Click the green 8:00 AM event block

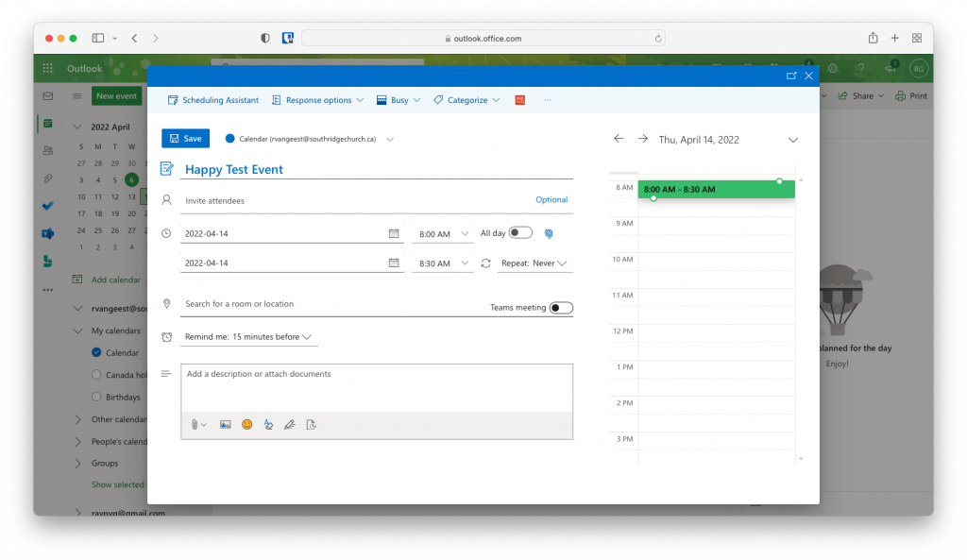[x=715, y=190]
